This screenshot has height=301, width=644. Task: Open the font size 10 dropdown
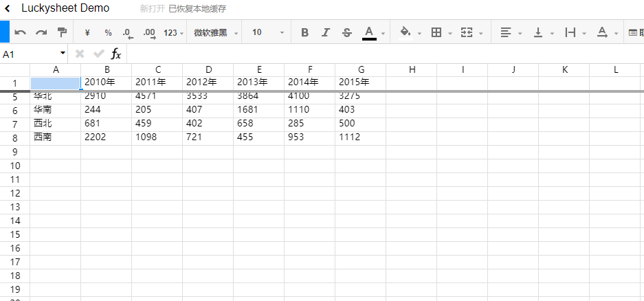(268, 33)
